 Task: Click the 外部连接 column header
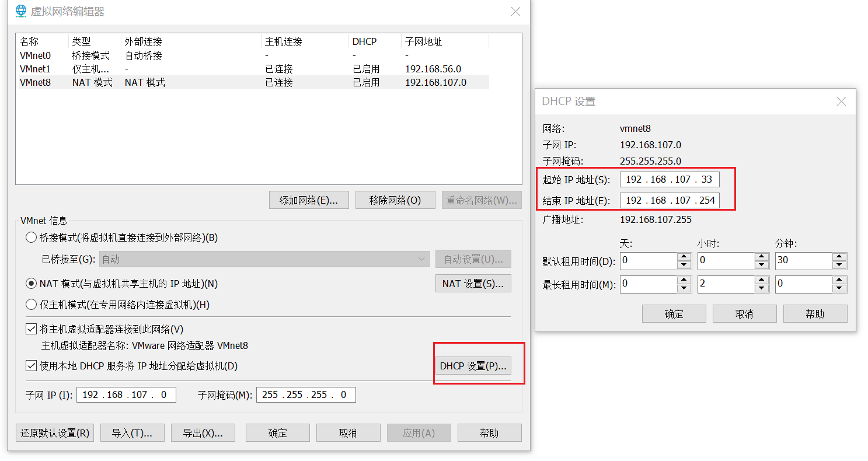(x=191, y=42)
